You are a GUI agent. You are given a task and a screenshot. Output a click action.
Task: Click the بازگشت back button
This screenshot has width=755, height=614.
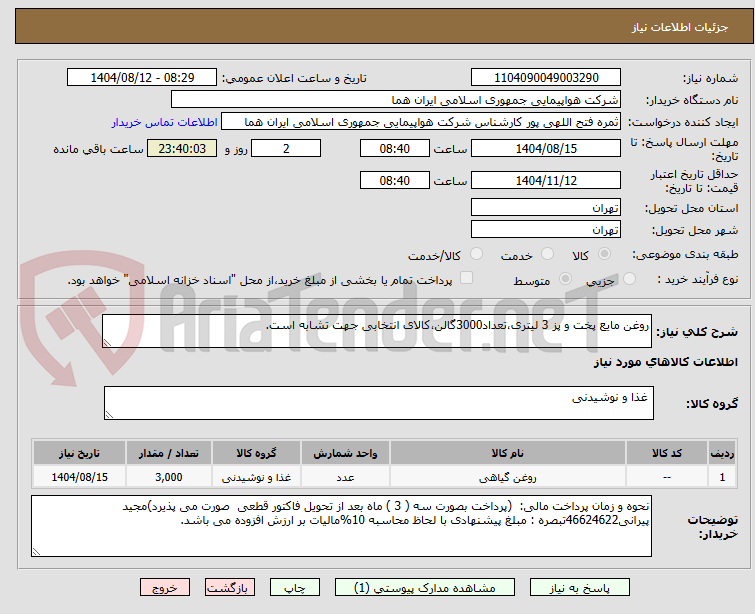pyautogui.click(x=230, y=588)
